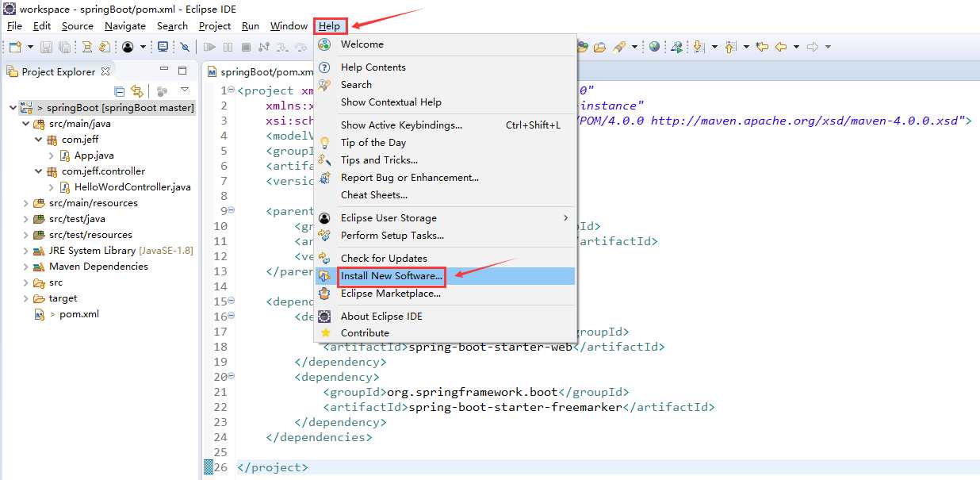Click the Suspend debug icon
Screen dimensions: 980x480
(228, 48)
